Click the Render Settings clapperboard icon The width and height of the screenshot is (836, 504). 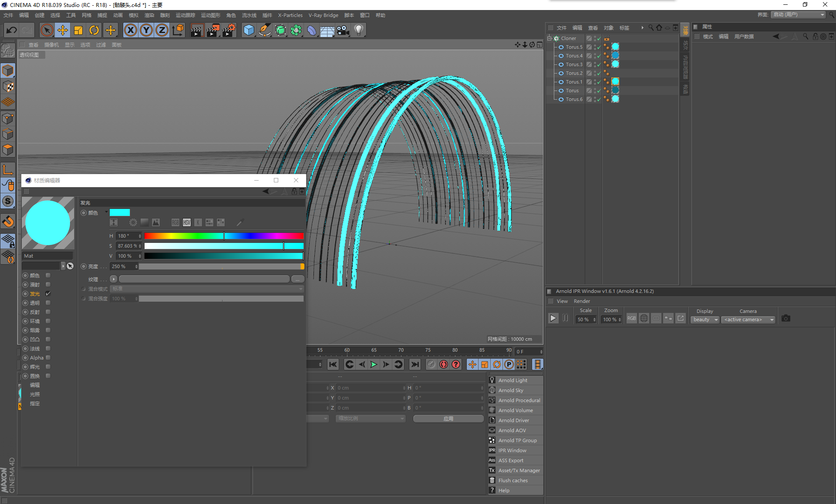click(229, 30)
